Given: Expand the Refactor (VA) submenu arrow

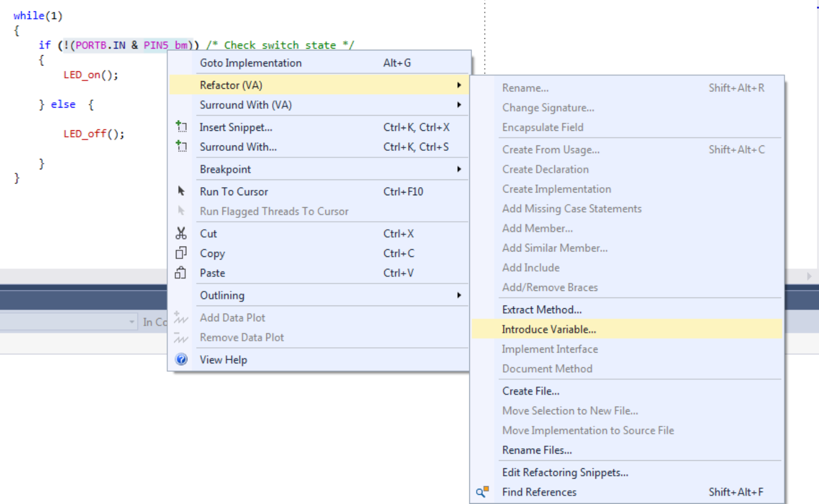Looking at the screenshot, I should pos(458,85).
